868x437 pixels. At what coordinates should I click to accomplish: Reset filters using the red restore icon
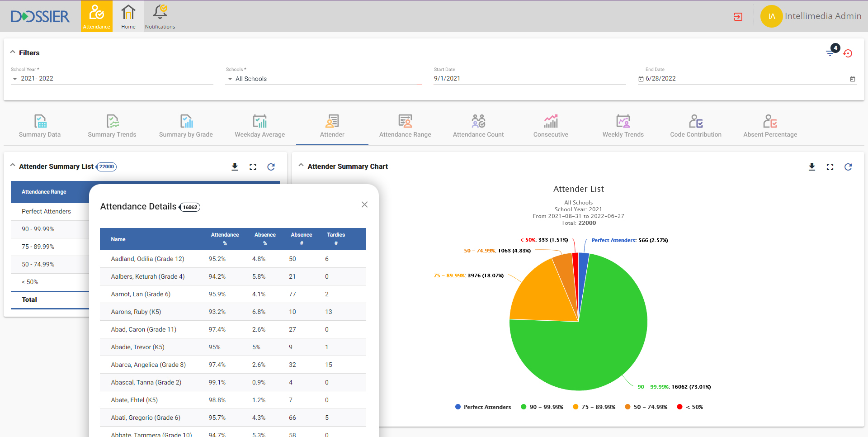(x=848, y=53)
